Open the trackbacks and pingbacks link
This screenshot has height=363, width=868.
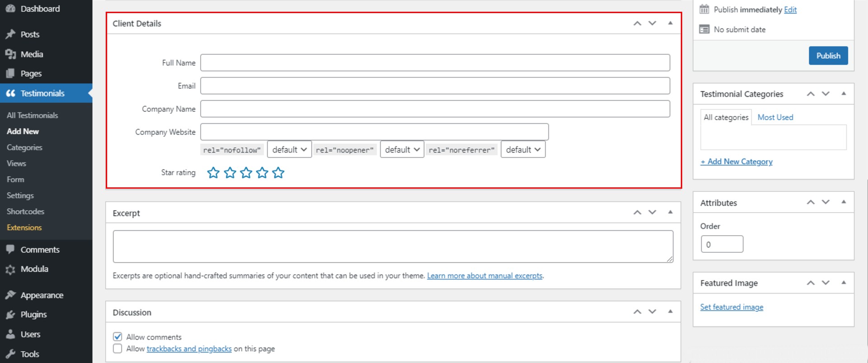[x=189, y=349]
